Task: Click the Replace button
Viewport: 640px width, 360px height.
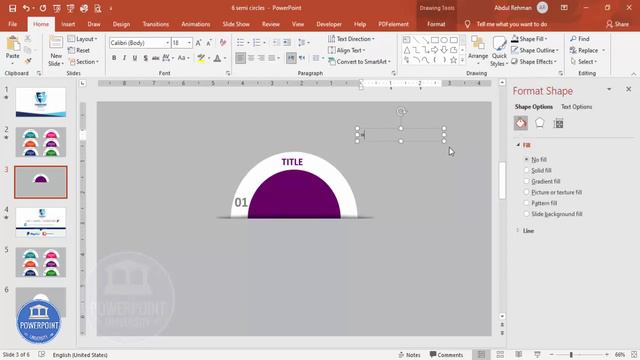Action: coord(584,50)
